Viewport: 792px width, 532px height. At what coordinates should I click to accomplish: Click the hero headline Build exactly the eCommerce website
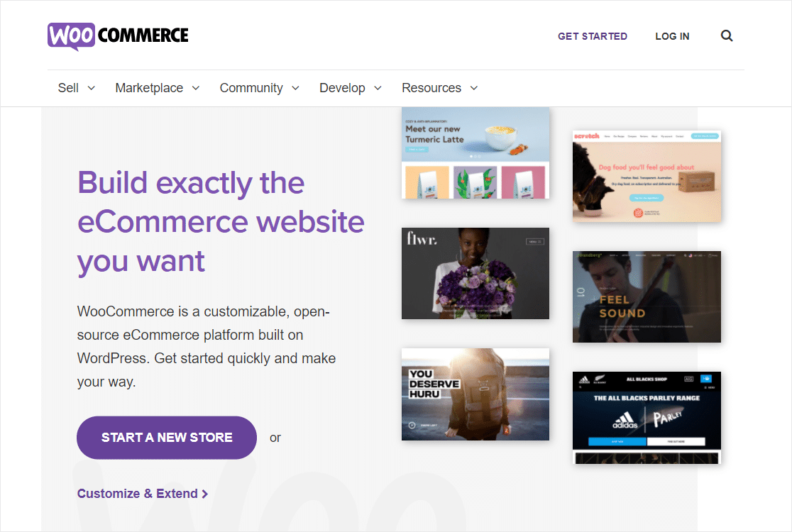pyautogui.click(x=220, y=221)
